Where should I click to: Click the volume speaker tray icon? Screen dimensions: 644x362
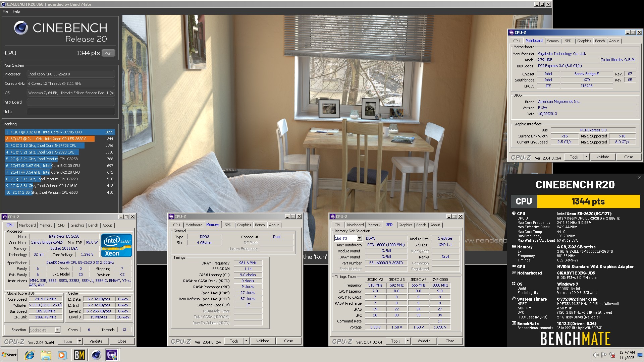click(x=596, y=355)
